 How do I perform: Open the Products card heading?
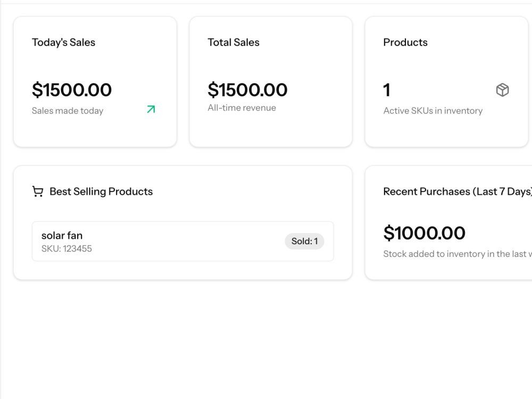tap(405, 43)
